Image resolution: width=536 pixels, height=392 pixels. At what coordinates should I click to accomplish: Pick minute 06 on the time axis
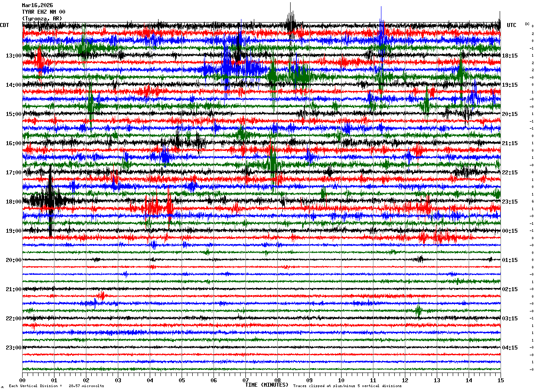(x=214, y=380)
